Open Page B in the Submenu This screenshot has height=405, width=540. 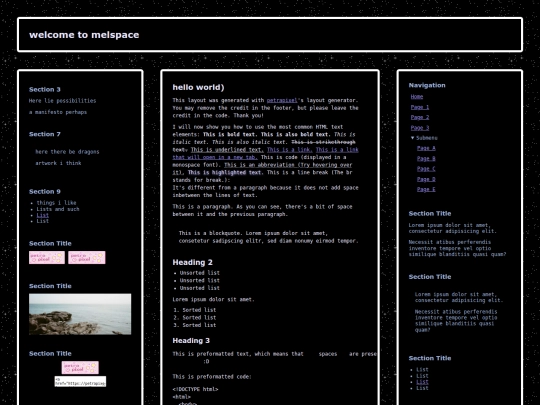(426, 158)
